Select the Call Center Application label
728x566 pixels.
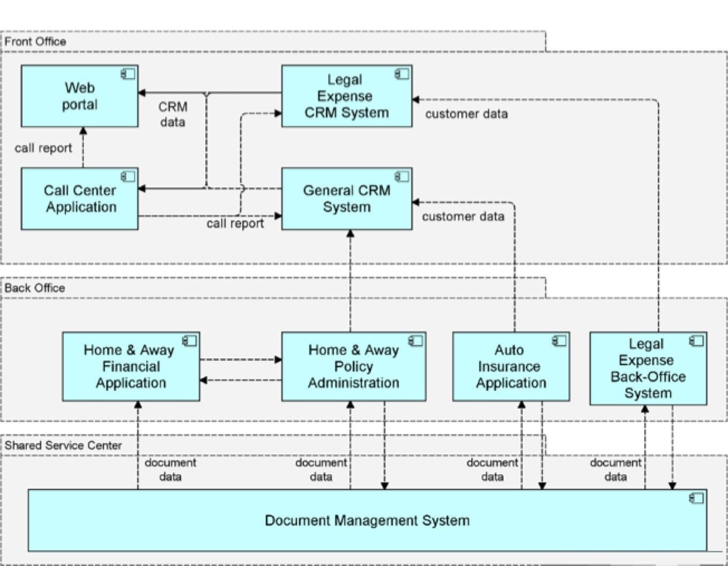tap(80, 199)
